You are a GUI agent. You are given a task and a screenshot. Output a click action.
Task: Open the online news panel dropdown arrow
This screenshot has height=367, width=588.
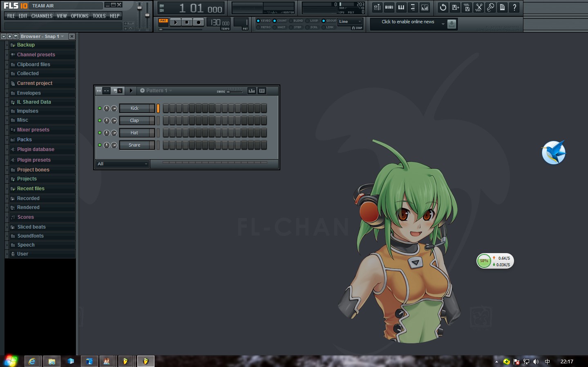443,24
